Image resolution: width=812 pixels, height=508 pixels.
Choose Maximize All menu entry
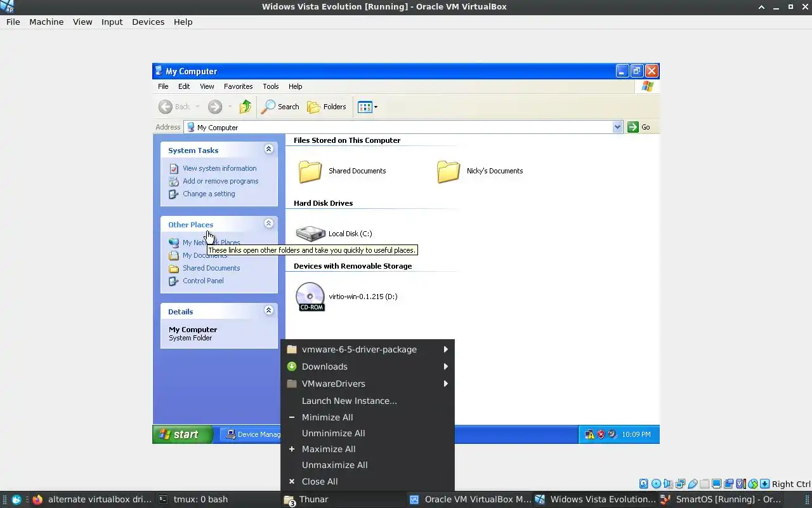pyautogui.click(x=367, y=449)
